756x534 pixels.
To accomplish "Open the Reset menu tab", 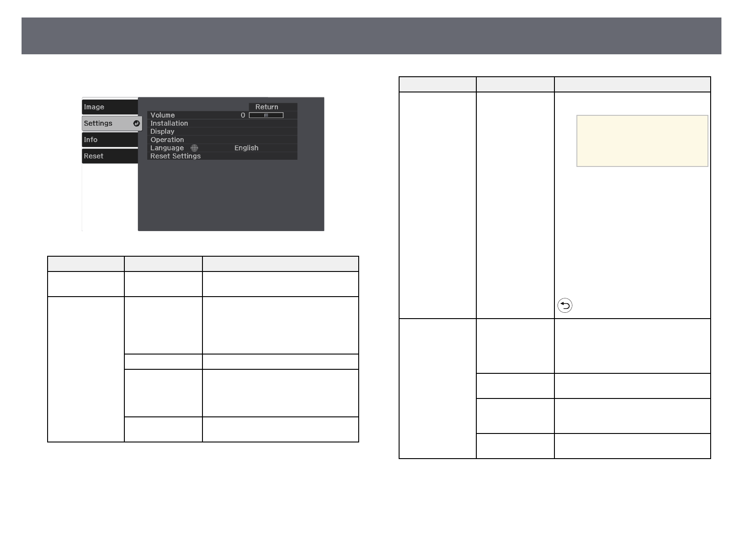I will coord(110,156).
